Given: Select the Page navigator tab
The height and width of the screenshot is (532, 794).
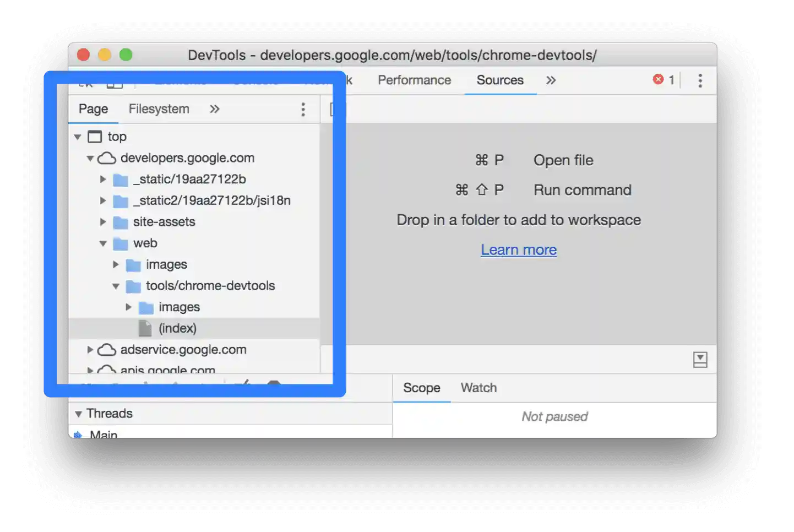Looking at the screenshot, I should (x=93, y=109).
